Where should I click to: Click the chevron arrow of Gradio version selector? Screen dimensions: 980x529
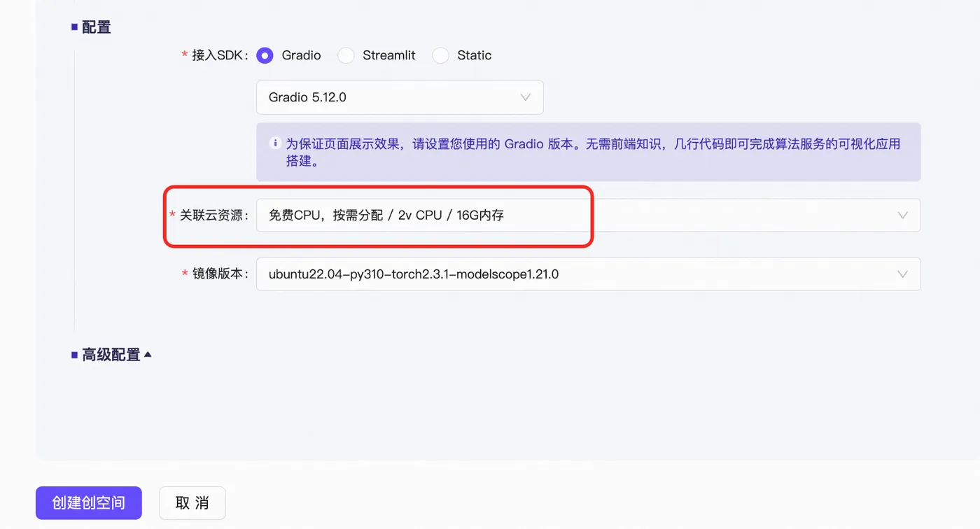point(525,97)
